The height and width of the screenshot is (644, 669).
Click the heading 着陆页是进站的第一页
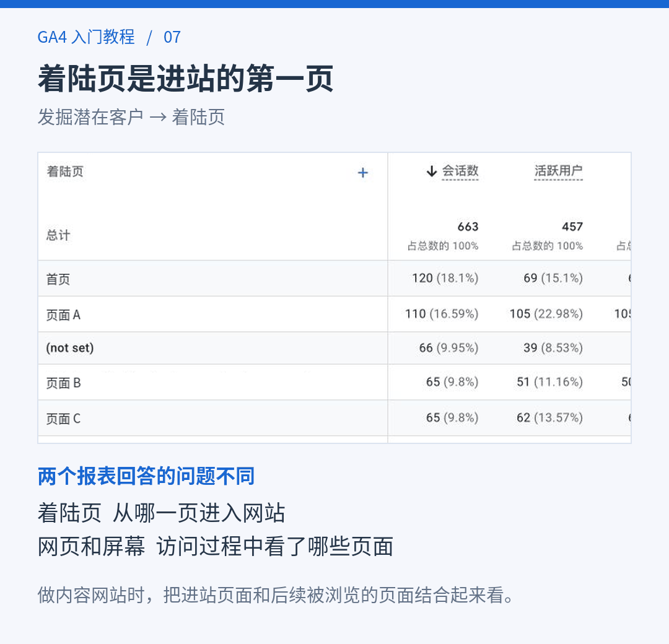(x=186, y=79)
